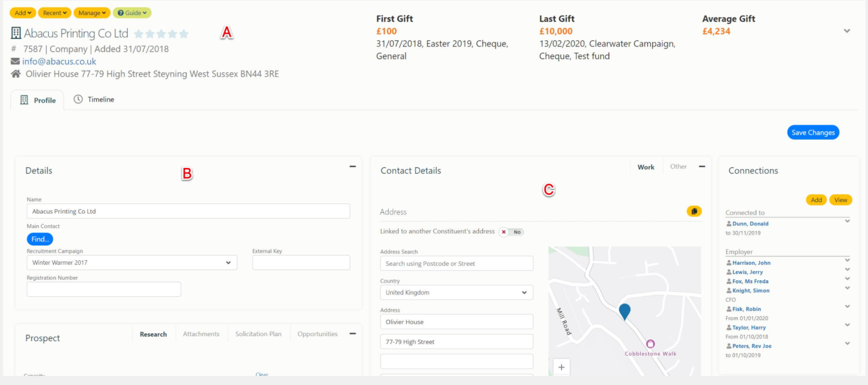The height and width of the screenshot is (385, 868).
Task: Click the copy address icon
Action: click(694, 211)
